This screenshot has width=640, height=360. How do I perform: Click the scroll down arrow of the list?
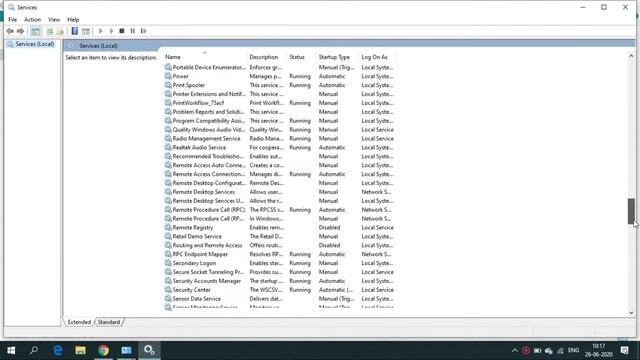[x=631, y=313]
